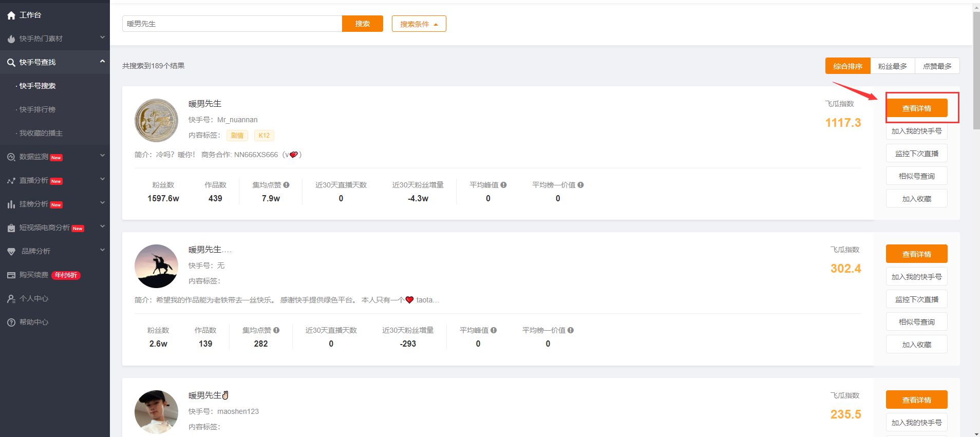Click 监控下次直播 for Mr_nuannan account
The height and width of the screenshot is (437, 980).
[917, 154]
